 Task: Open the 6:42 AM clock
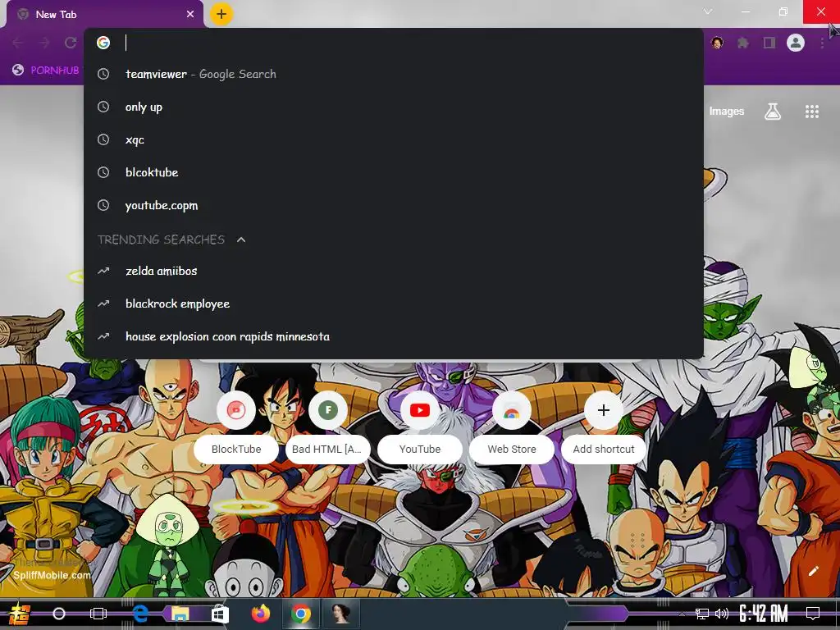tap(763, 614)
